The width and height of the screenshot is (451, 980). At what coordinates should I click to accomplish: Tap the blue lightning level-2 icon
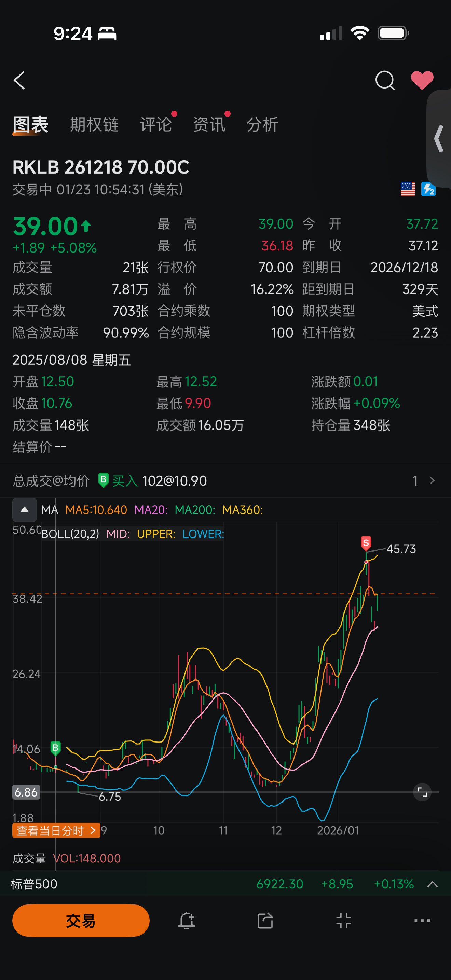[428, 189]
